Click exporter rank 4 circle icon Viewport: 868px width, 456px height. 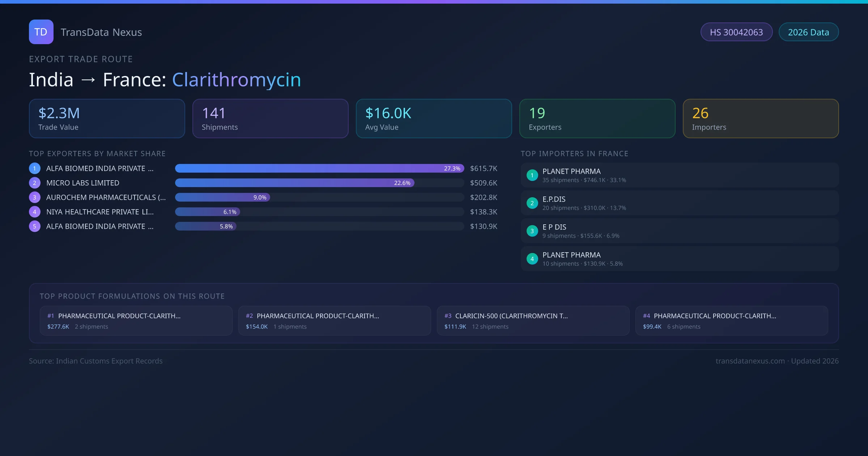coord(35,212)
